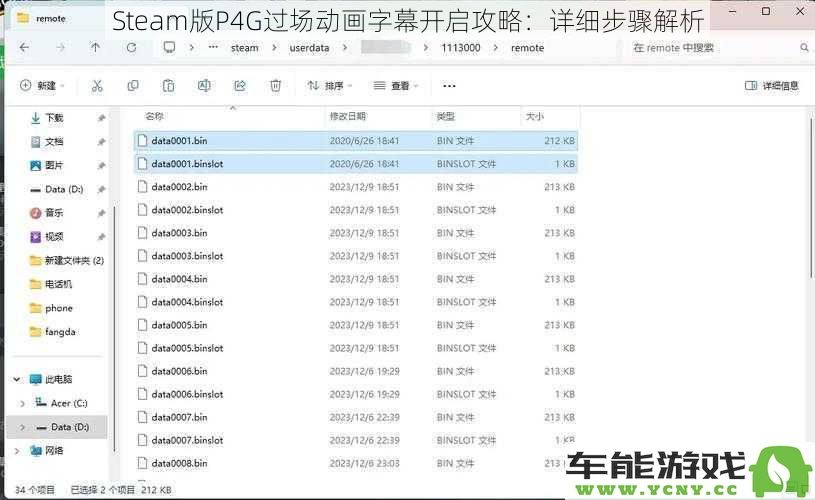Sort by 名称 column header
The image size is (815, 500).
pyautogui.click(x=154, y=116)
